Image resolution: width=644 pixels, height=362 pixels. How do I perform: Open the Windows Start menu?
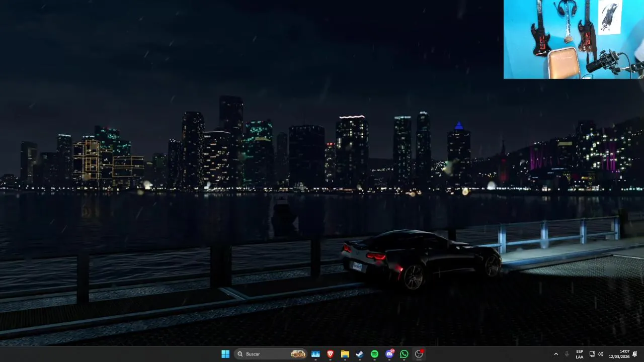225,354
